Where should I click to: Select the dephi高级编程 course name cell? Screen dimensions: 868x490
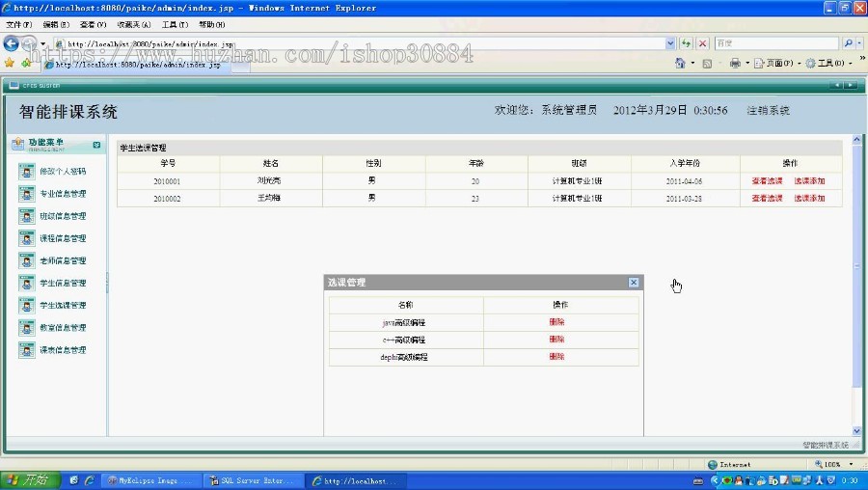click(406, 357)
